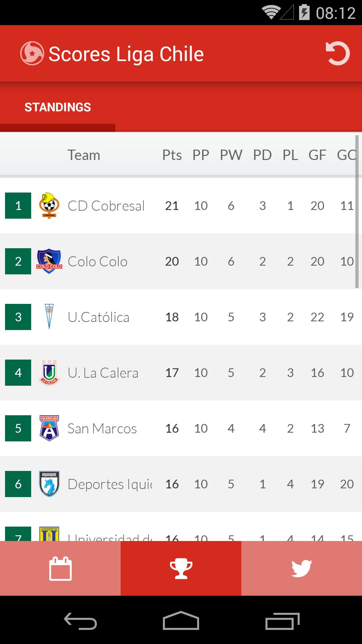Open the CD Cobresal team row
The image size is (362, 644).
(181, 206)
